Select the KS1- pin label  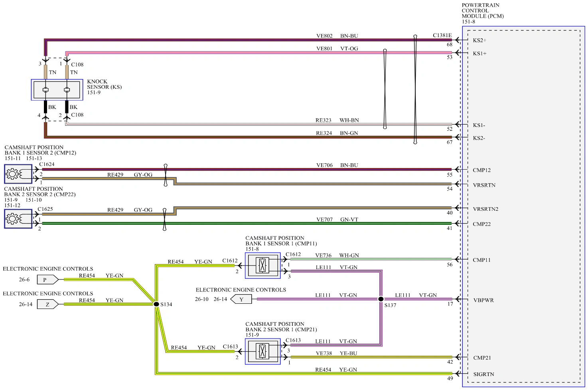tap(479, 125)
